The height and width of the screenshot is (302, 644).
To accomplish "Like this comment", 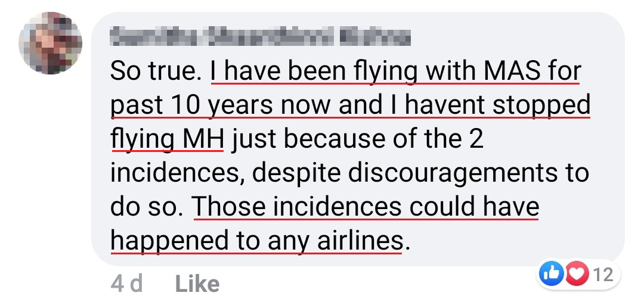I will point(197,284).
